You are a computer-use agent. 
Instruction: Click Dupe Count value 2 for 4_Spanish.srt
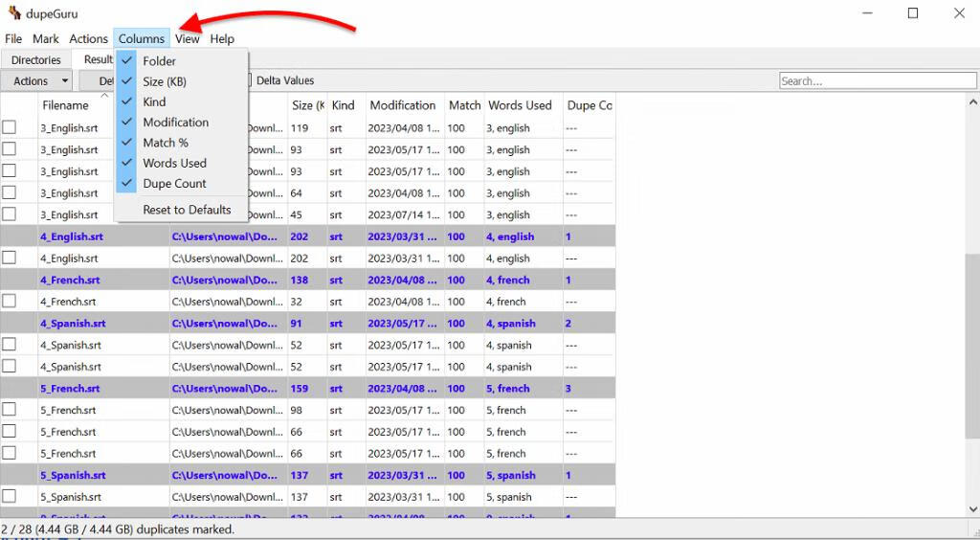pyautogui.click(x=568, y=323)
